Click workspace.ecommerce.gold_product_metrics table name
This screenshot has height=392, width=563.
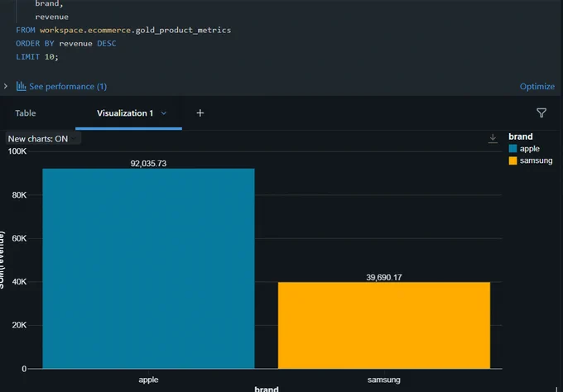pos(135,30)
